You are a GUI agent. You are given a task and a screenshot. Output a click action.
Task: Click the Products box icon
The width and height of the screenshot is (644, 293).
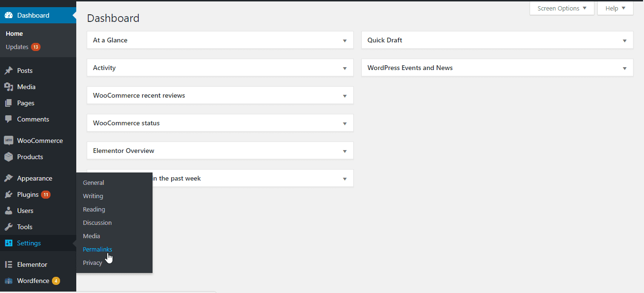[x=9, y=157]
